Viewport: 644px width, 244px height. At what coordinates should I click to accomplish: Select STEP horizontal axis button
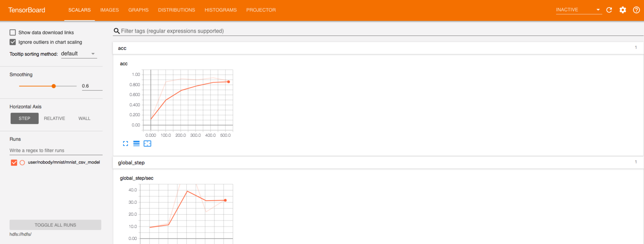25,119
